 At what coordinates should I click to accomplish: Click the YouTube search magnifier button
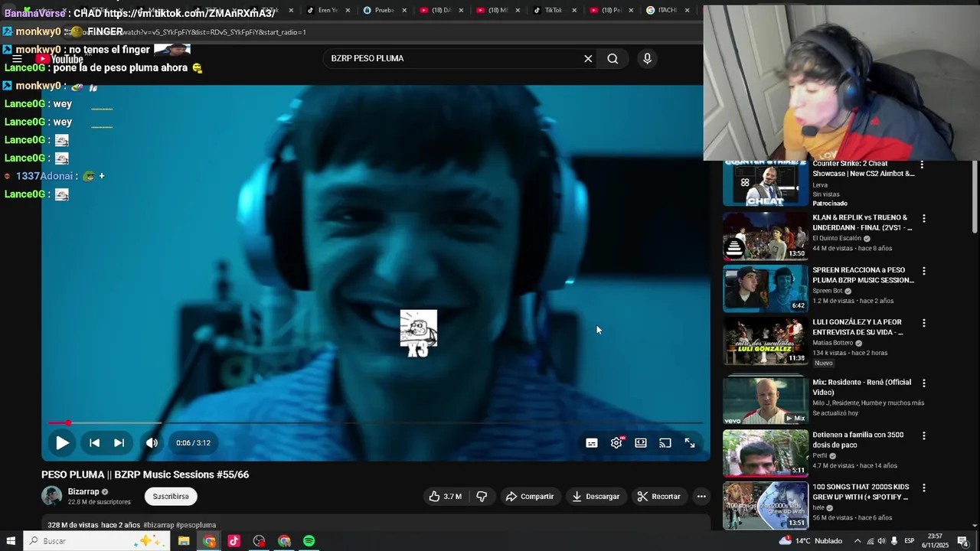612,58
